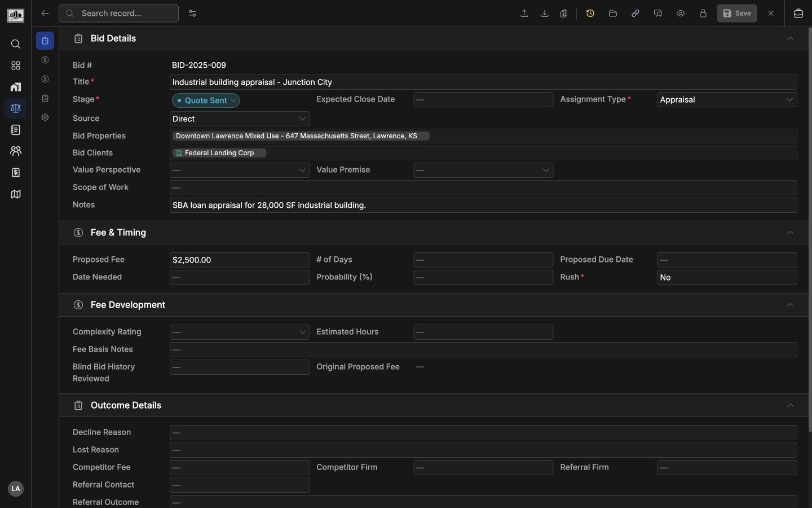The image size is (812, 508).
Task: Toggle the eye visibility icon in toolbar
Action: [681, 14]
